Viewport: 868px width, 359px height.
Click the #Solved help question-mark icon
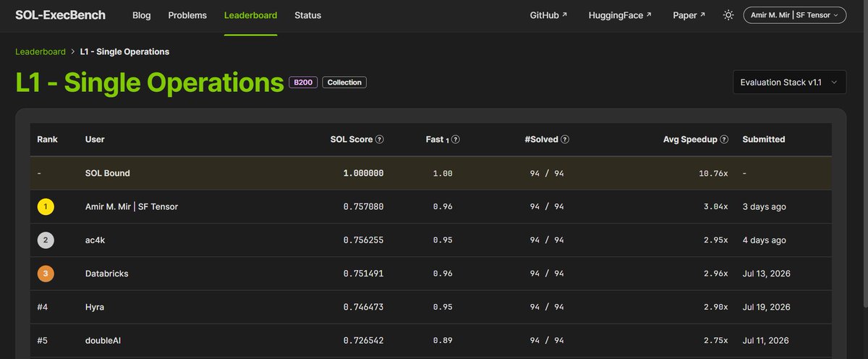(565, 140)
